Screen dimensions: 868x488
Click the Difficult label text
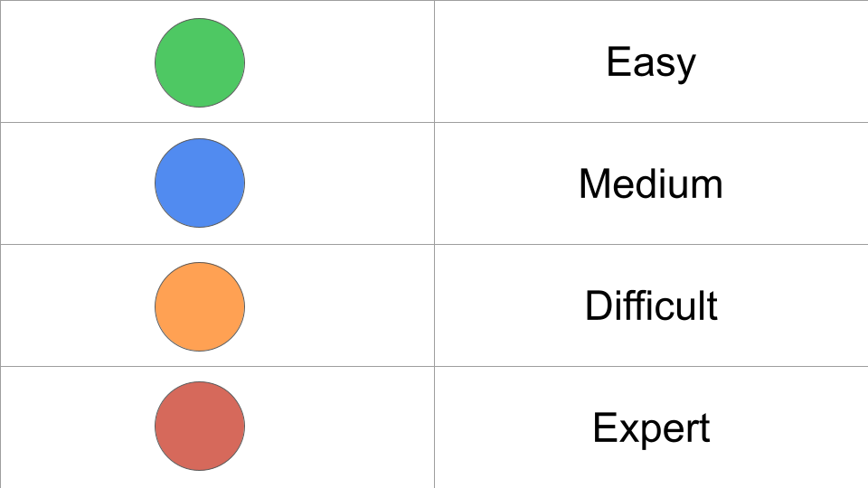click(651, 305)
